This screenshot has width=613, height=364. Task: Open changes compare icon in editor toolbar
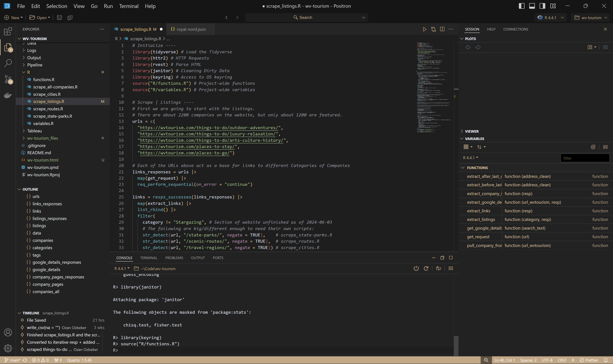click(433, 29)
